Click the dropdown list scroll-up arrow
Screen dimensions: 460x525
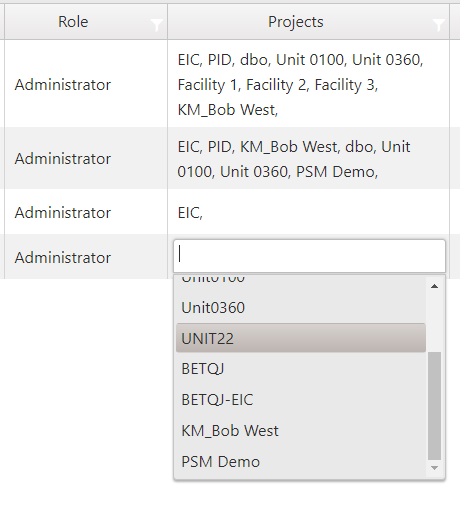(x=435, y=286)
